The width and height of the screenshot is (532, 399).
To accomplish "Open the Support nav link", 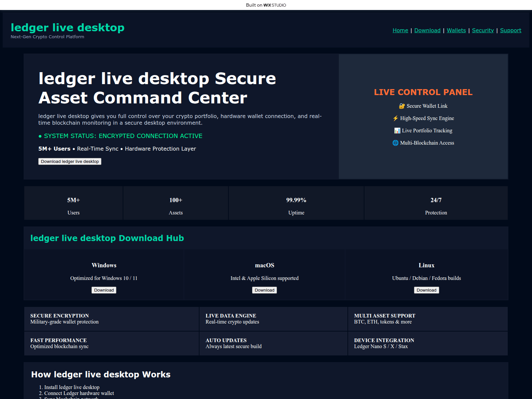I will pyautogui.click(x=511, y=30).
